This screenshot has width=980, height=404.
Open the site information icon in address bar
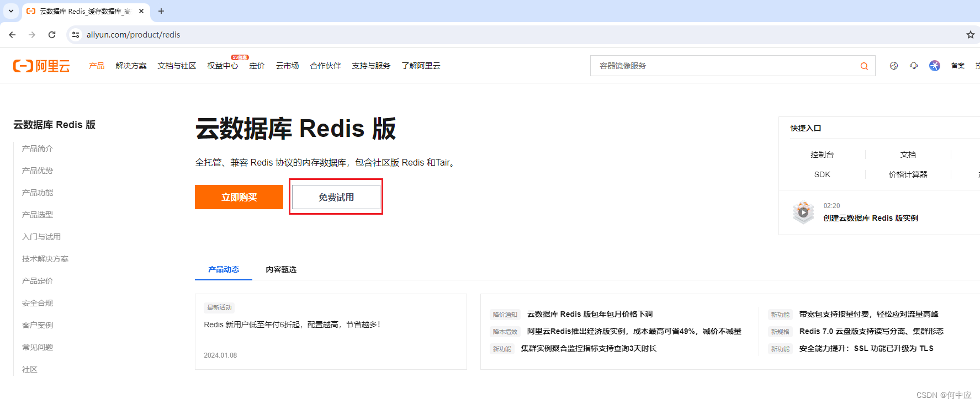(76, 35)
